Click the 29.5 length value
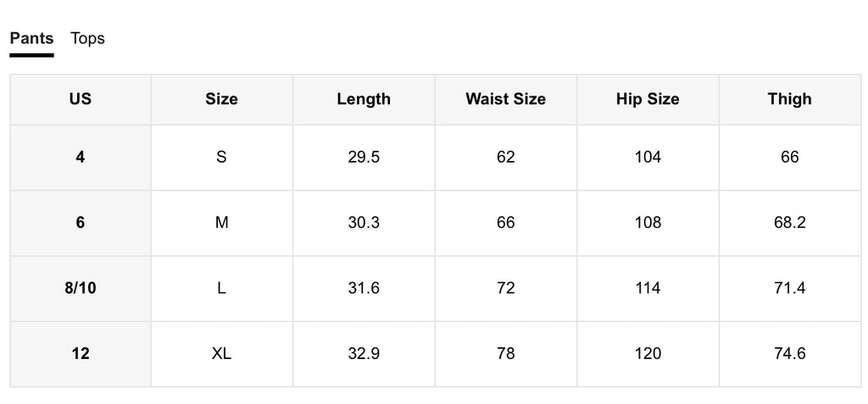868x404 pixels. (364, 158)
